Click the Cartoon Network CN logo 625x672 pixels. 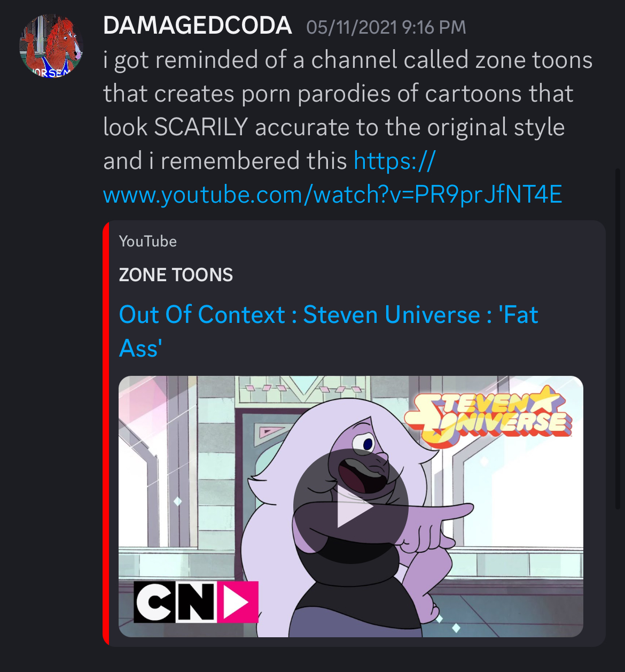point(175,602)
